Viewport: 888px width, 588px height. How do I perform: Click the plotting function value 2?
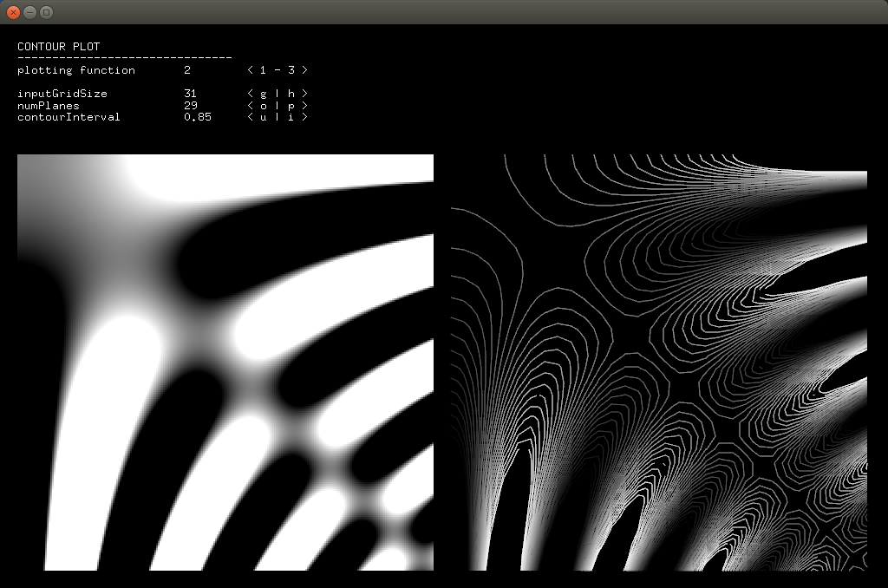pyautogui.click(x=187, y=69)
